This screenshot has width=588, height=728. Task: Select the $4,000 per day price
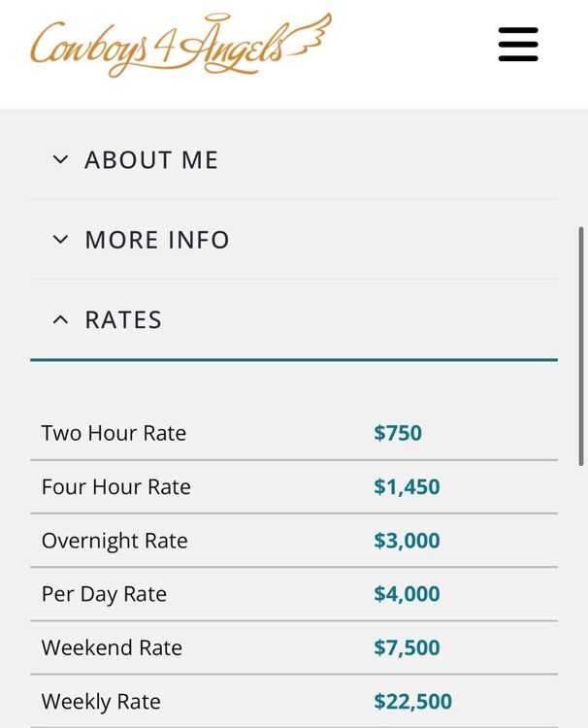[x=407, y=594]
